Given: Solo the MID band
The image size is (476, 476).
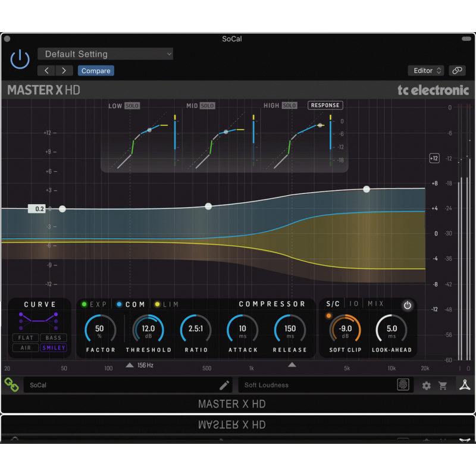Looking at the screenshot, I should [207, 106].
